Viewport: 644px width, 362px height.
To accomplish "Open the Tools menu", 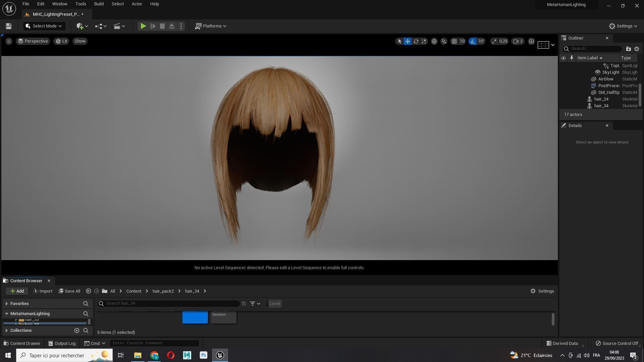I will 80,4.
